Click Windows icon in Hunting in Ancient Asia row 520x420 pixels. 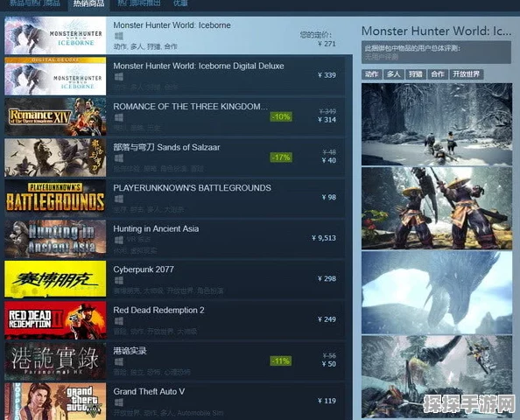(x=119, y=240)
